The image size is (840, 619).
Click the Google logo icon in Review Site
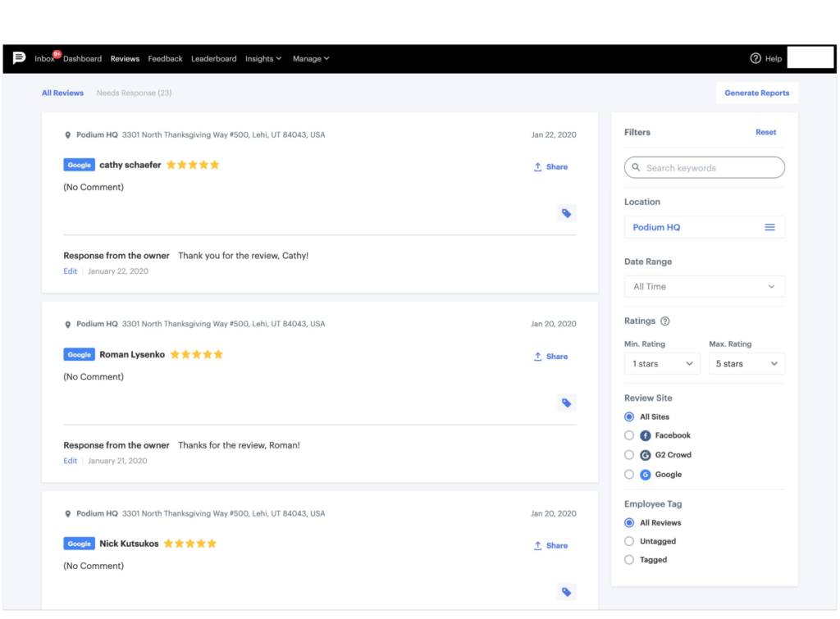646,475
